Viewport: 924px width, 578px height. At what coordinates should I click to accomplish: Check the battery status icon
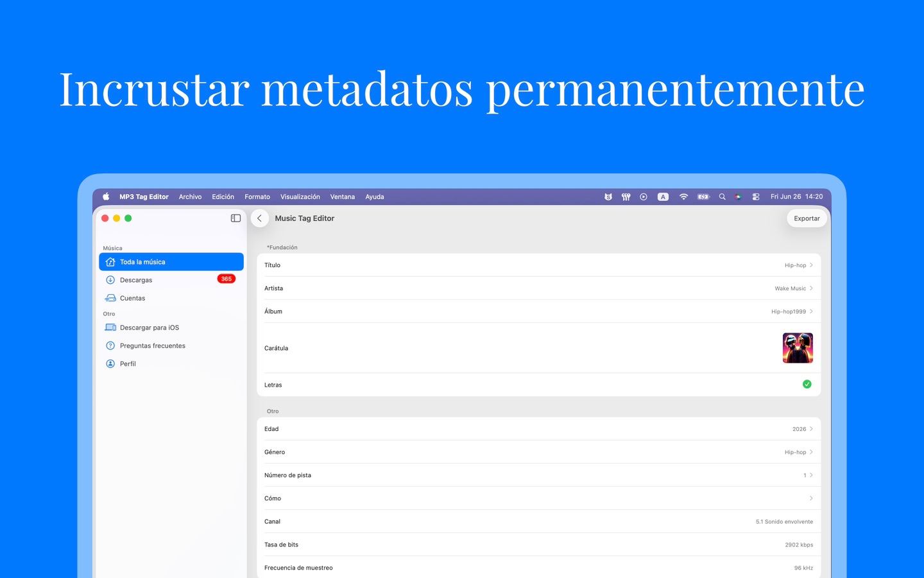704,197
